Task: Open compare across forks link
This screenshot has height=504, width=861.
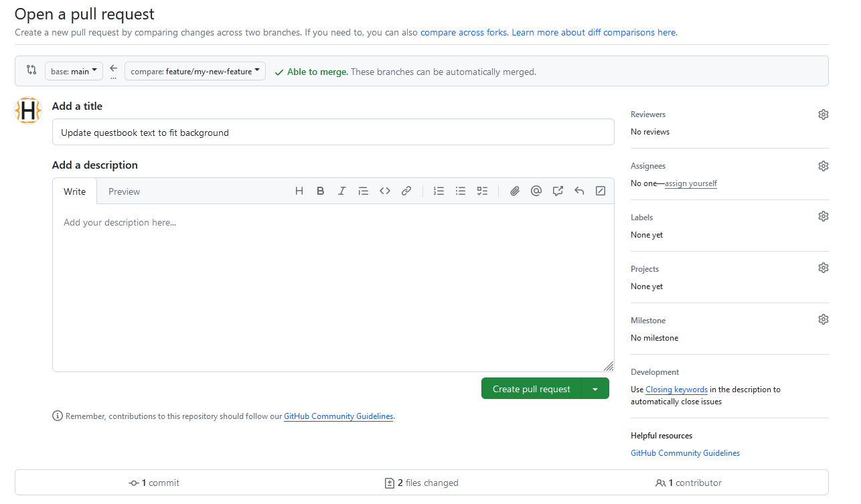Action: (x=464, y=32)
